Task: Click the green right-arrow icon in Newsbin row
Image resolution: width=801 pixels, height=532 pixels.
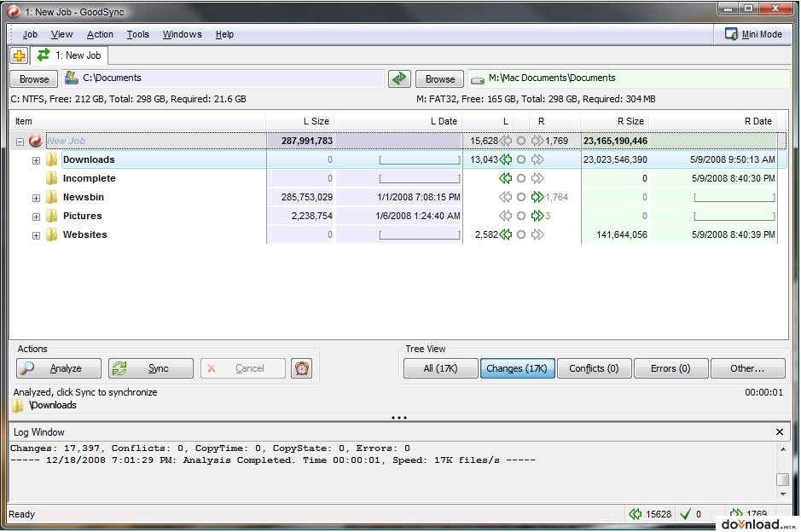Action: [x=537, y=197]
